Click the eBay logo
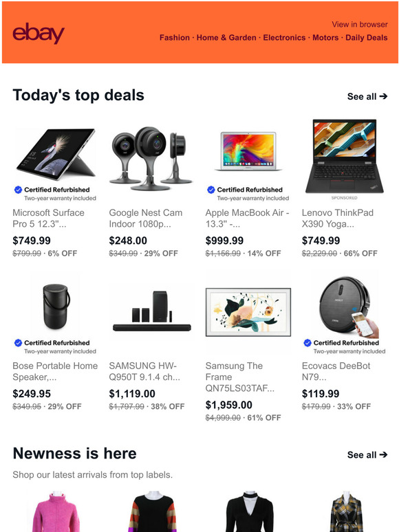399x532 pixels. click(x=39, y=33)
